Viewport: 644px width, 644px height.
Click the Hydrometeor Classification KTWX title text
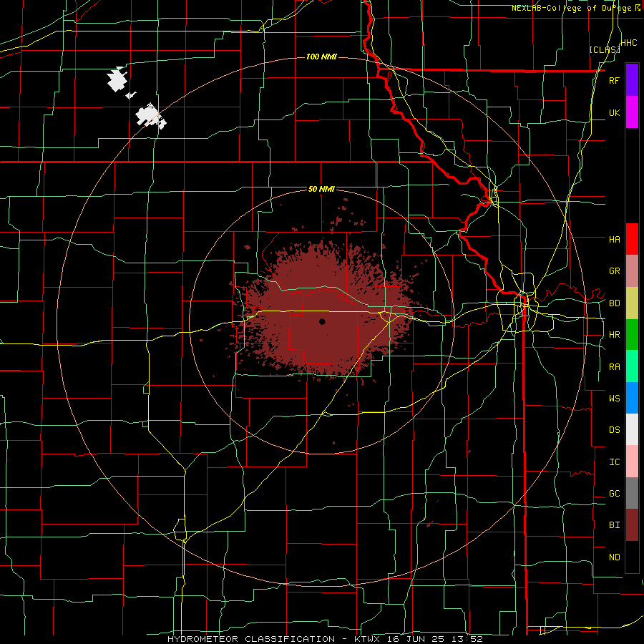(325, 639)
